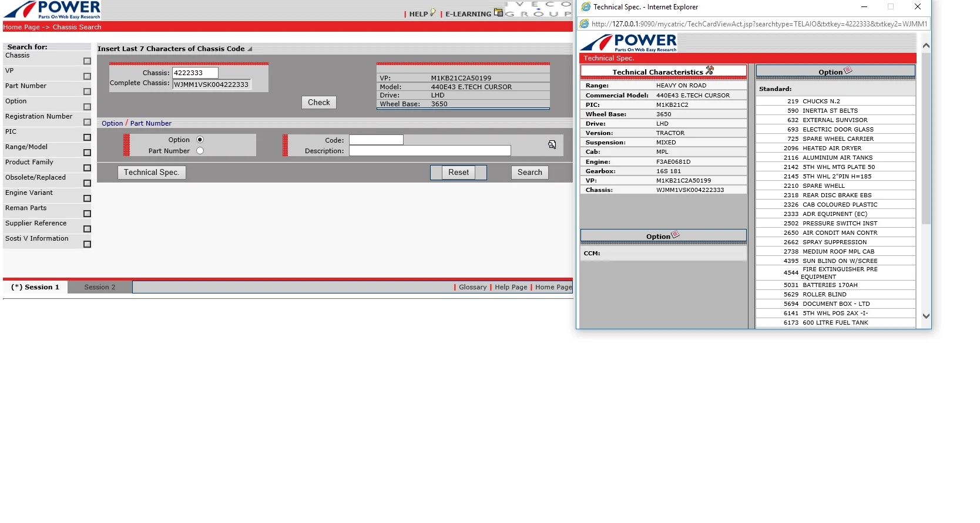Click the Internet Explorer icon in address bar
The image size is (980, 523).
click(585, 24)
